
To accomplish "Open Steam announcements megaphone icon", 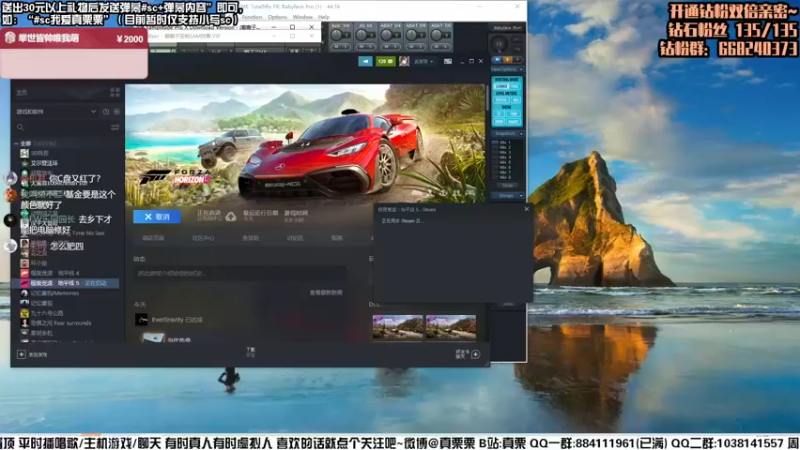I will pyautogui.click(x=365, y=61).
